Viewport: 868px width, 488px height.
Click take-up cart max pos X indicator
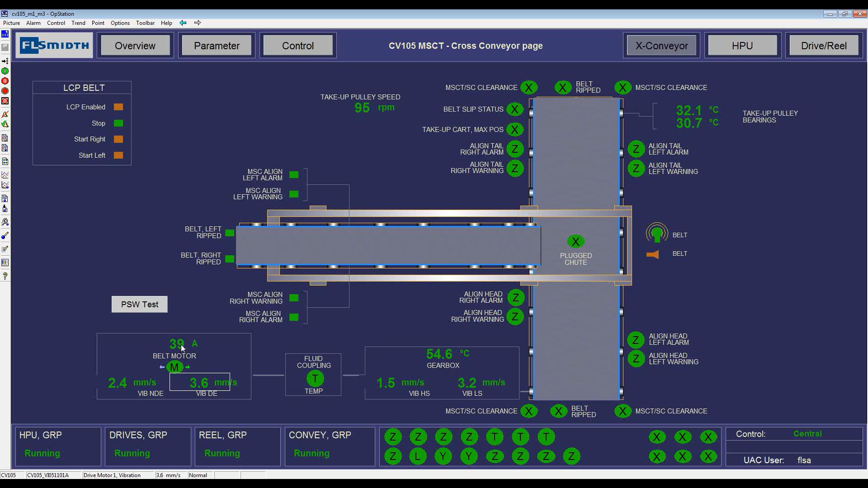click(514, 130)
